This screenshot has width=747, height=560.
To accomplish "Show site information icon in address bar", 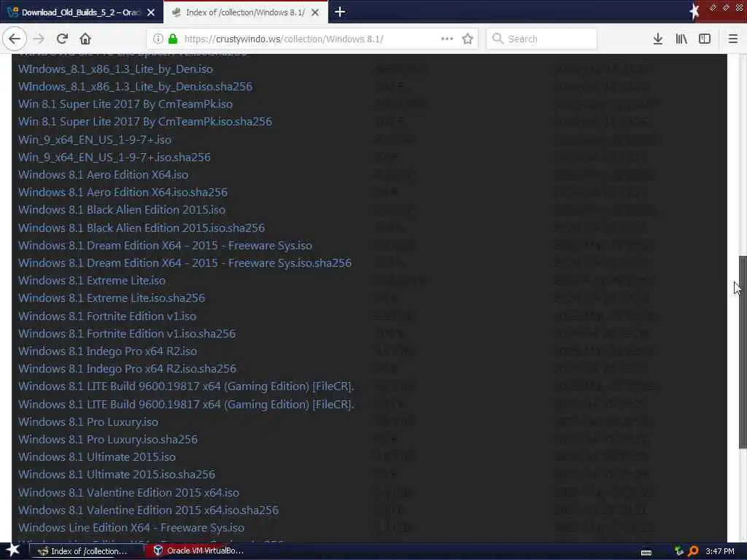I will 158,39.
